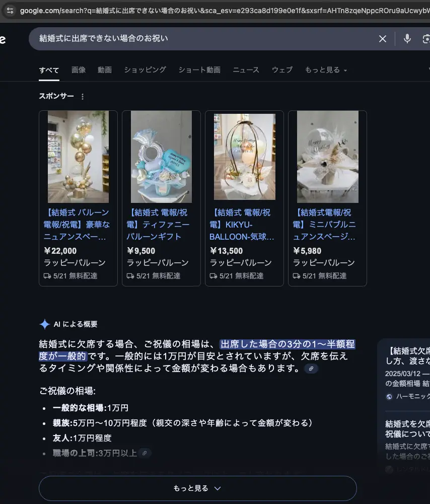The width and height of the screenshot is (430, 504).
Task: Click the Google logo
Action: tap(3, 39)
